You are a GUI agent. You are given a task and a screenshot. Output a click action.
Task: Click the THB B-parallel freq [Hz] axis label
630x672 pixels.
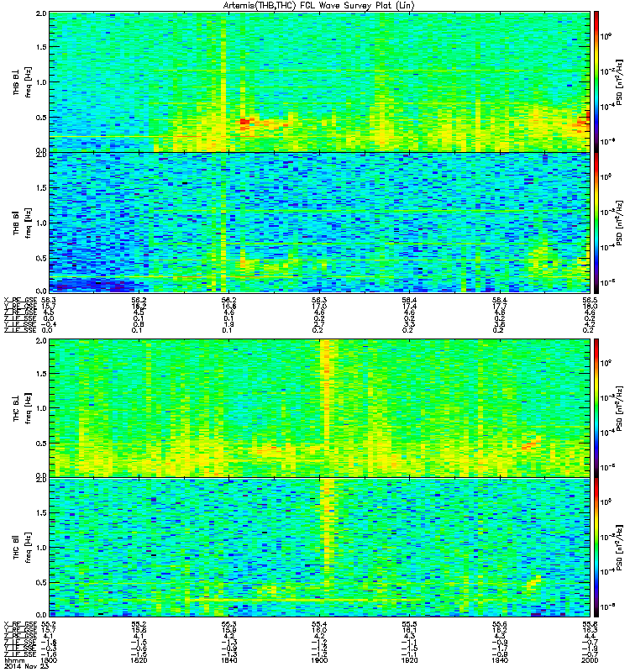point(21,223)
